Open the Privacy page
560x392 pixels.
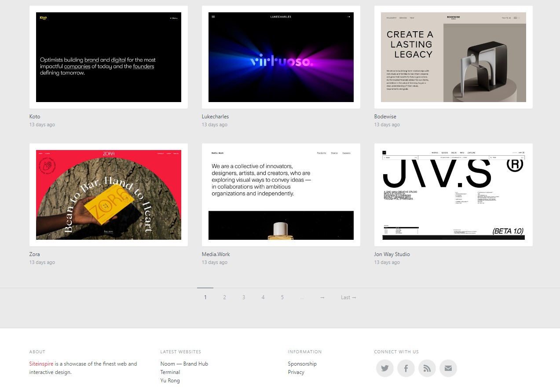296,372
